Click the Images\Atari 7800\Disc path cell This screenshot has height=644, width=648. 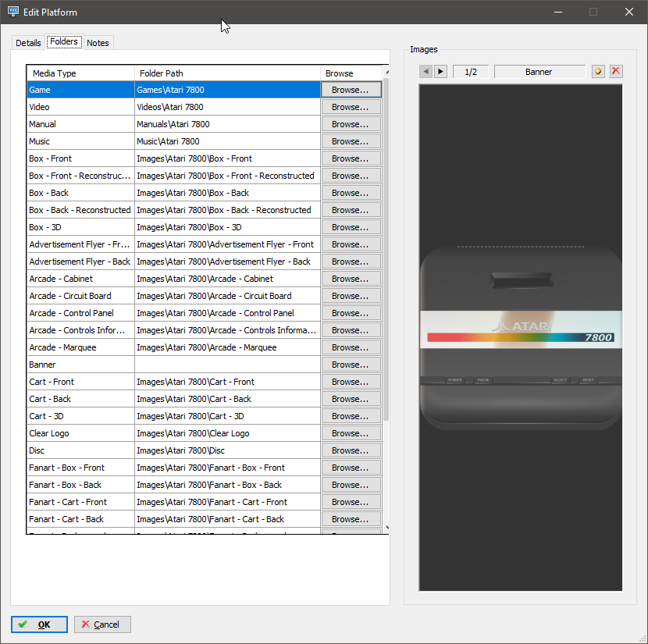click(227, 450)
